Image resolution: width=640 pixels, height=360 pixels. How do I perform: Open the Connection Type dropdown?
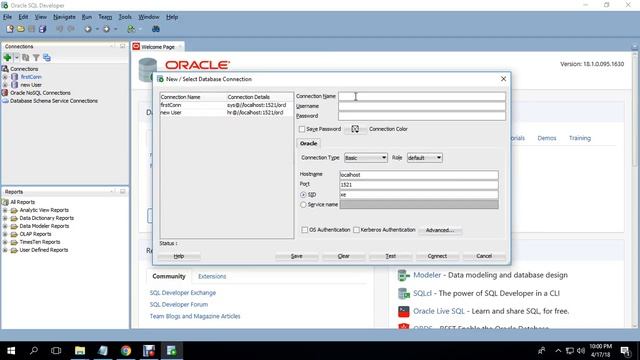(366, 158)
